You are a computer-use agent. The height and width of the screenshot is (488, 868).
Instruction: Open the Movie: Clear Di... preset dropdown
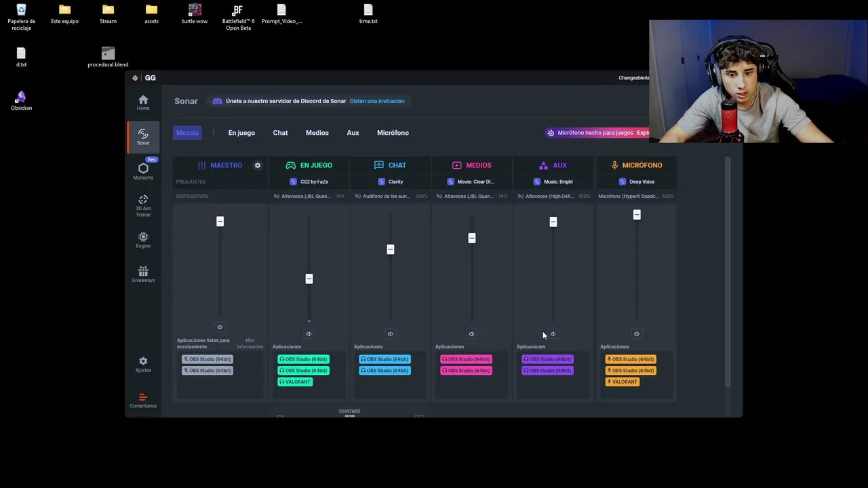pyautogui.click(x=471, y=182)
